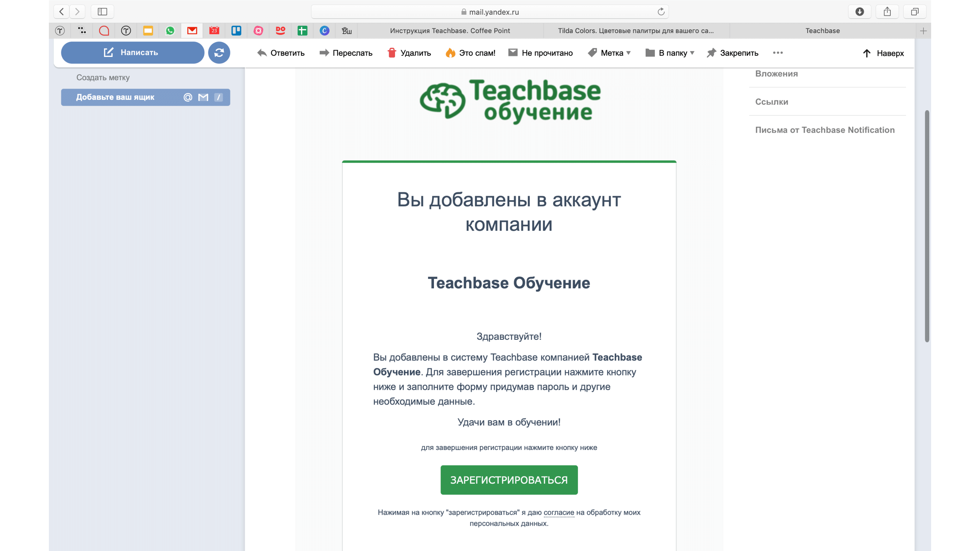Open the pinned yellow Google Slides tab
The image size is (980, 551).
coord(148,31)
